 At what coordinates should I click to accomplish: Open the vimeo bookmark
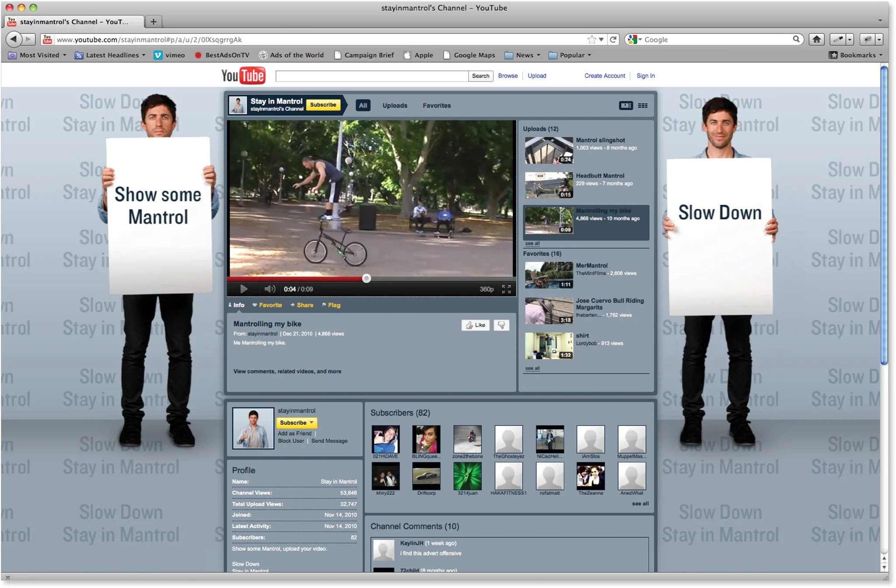tap(169, 55)
